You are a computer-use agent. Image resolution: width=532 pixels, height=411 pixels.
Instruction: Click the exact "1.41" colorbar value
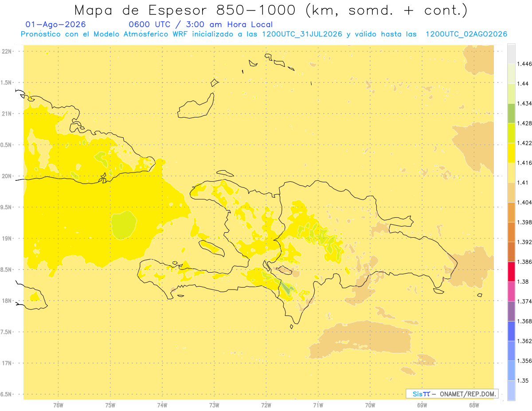(x=523, y=183)
